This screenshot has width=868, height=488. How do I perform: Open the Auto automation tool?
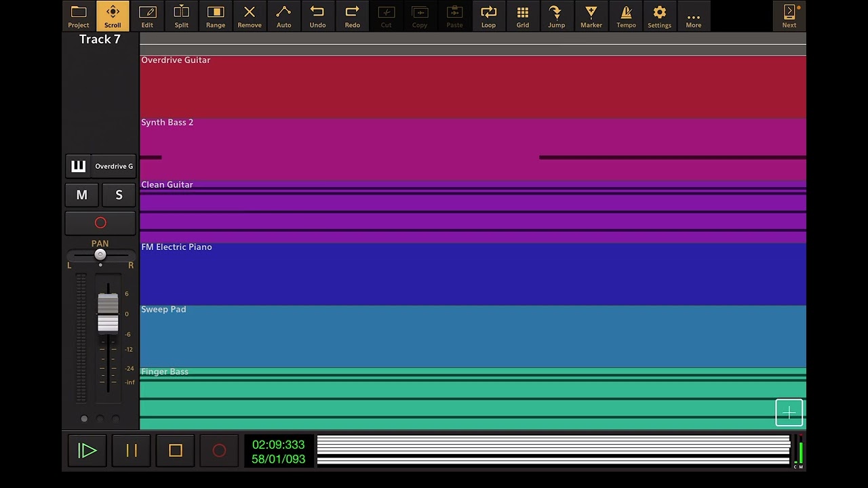point(283,16)
